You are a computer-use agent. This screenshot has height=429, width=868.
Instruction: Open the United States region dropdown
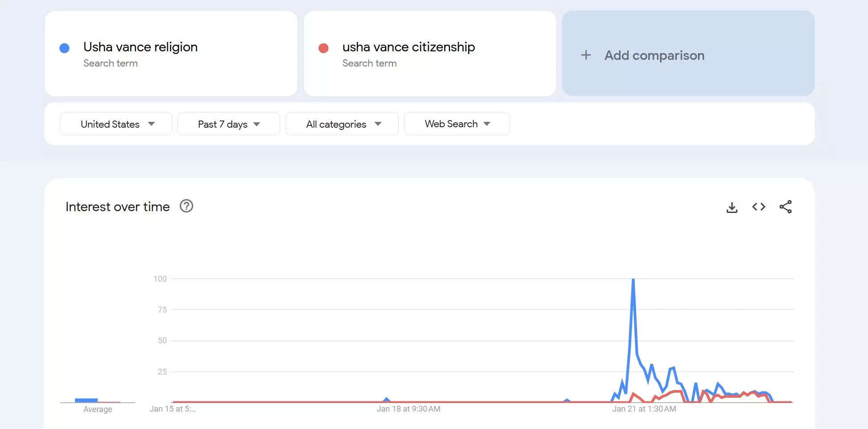116,124
